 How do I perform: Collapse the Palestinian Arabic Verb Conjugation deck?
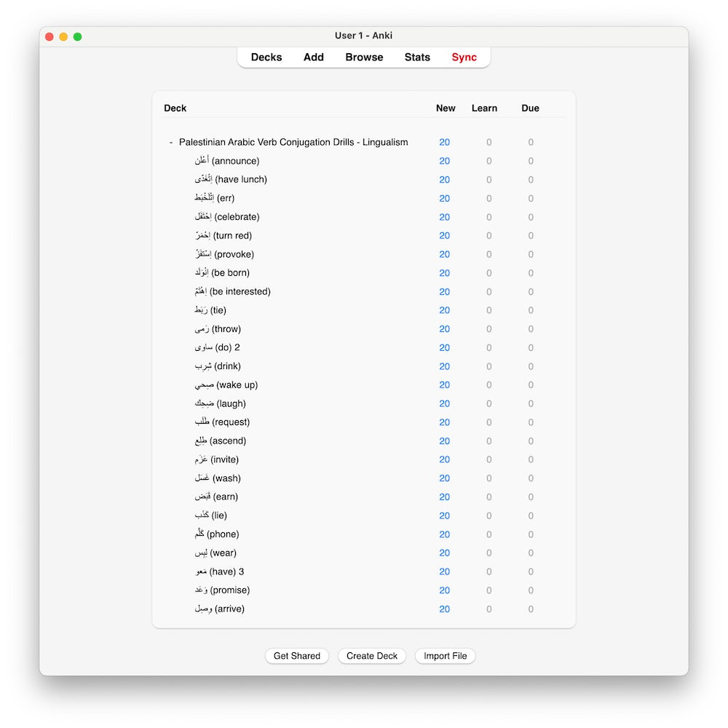pos(171,143)
